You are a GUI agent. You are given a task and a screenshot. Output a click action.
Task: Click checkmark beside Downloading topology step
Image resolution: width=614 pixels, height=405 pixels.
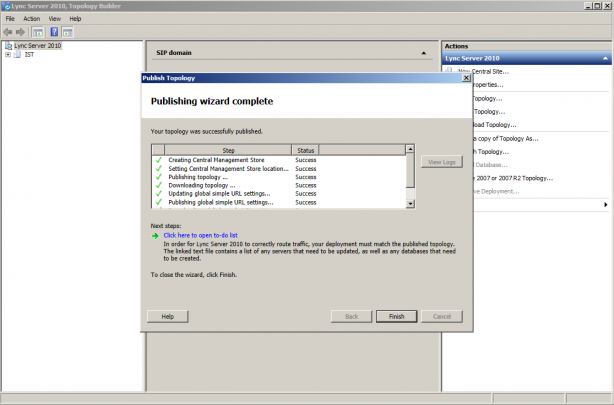point(159,185)
